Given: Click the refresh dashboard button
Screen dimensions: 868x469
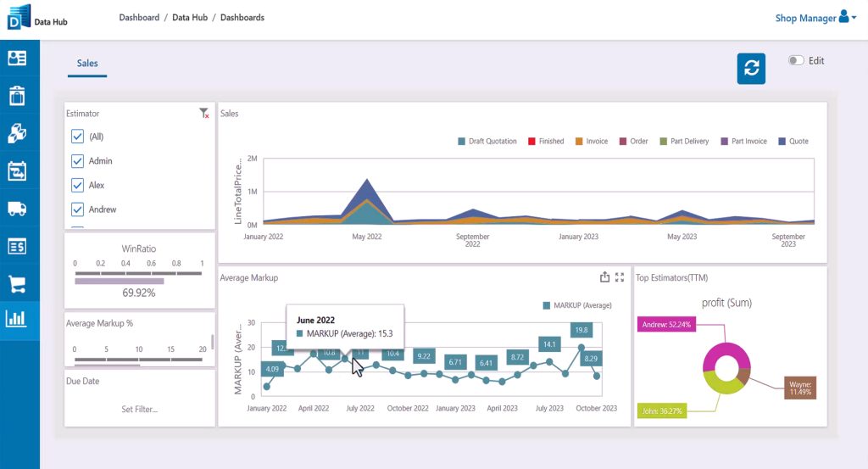Looking at the screenshot, I should 751,69.
